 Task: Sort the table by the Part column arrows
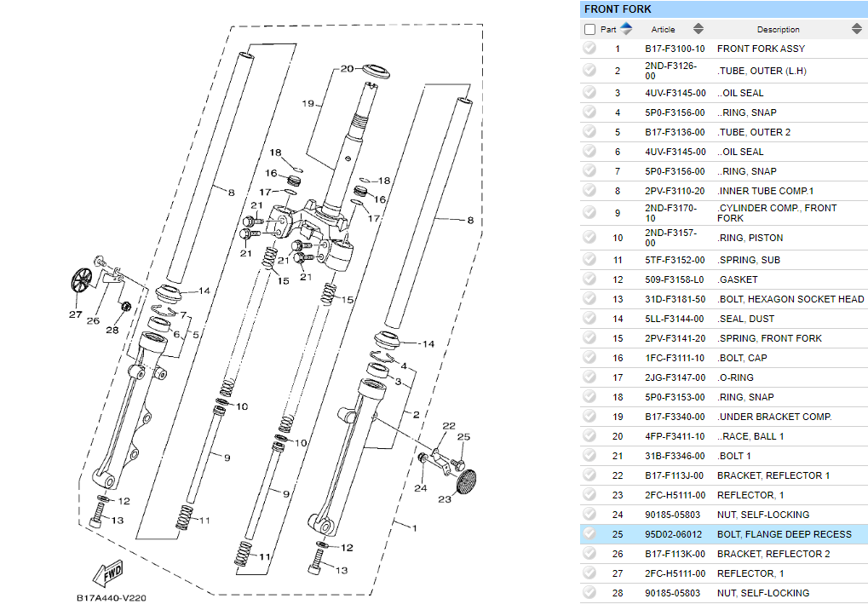(627, 29)
